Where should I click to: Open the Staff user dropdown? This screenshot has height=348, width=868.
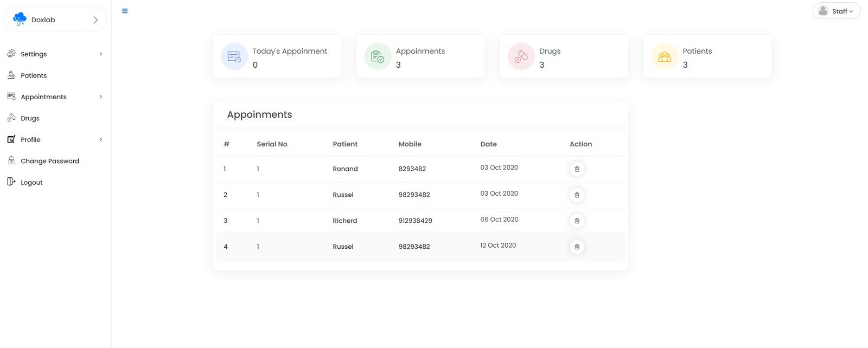coord(836,11)
